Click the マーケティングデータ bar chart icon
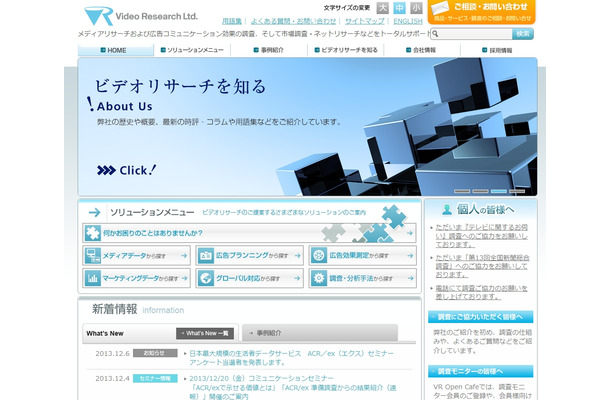The height and width of the screenshot is (400, 610). [93, 278]
